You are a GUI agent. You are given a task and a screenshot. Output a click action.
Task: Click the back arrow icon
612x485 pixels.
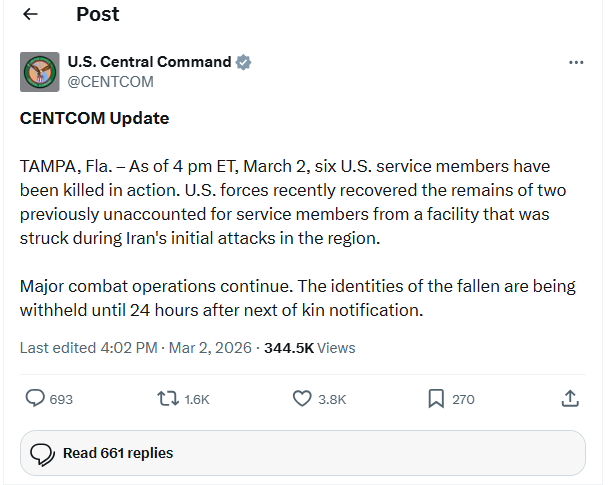pos(30,14)
